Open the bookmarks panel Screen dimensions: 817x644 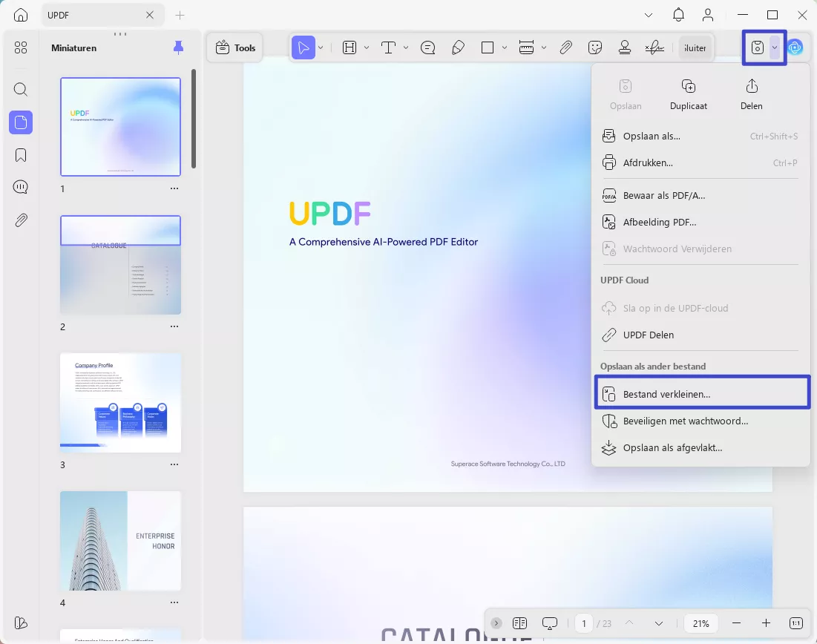click(21, 155)
